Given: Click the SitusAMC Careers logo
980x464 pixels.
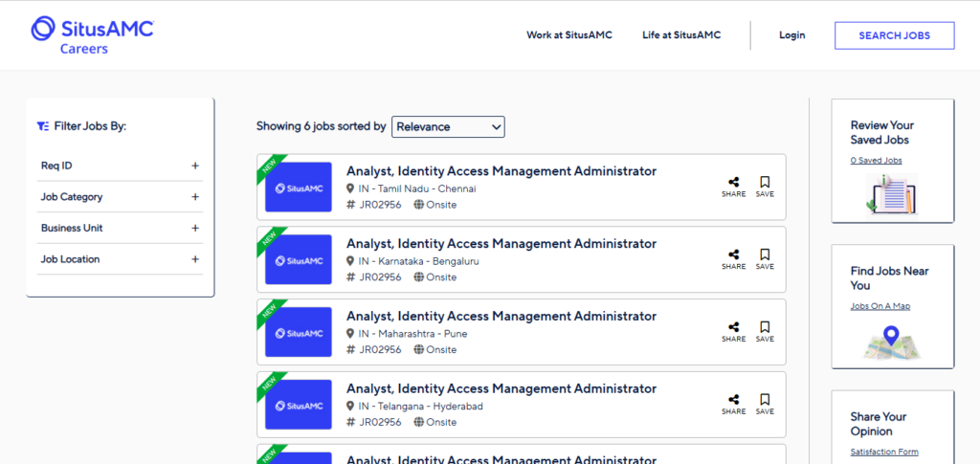Looking at the screenshot, I should [x=93, y=35].
